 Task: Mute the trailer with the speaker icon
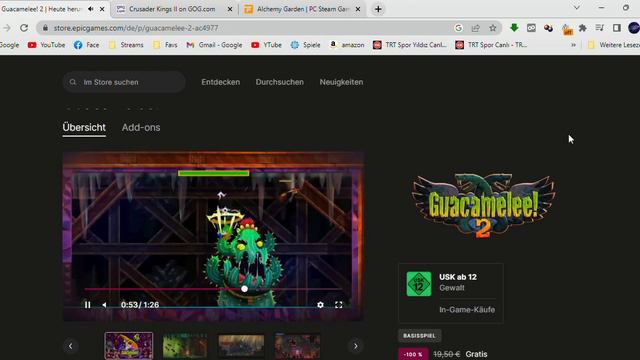tap(104, 305)
